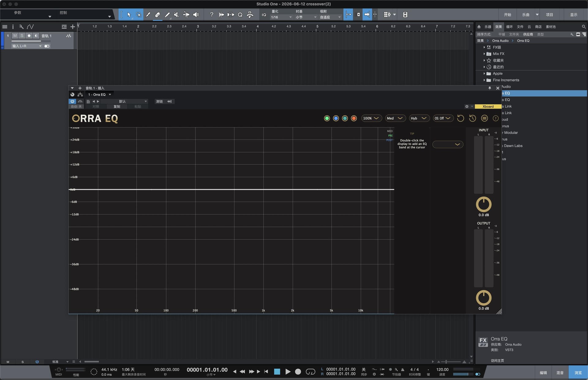Solo track 音轨 1
588x380 pixels.
tap(22, 36)
